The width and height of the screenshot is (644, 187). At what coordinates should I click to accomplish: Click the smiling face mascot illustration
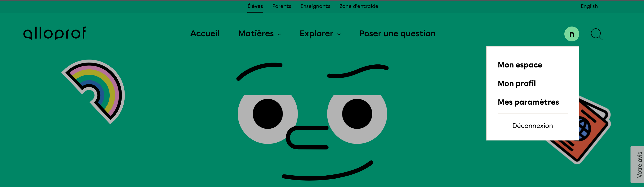[x=312, y=120]
